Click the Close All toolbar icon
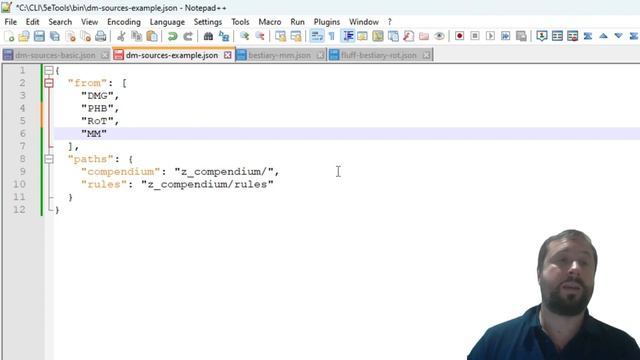The image size is (640, 360). coord(85,36)
